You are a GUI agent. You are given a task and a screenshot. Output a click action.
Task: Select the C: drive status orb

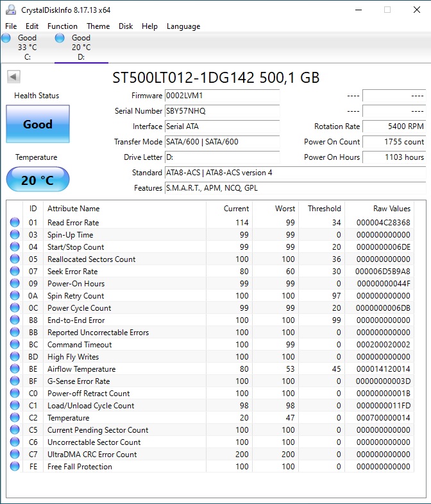6,39
